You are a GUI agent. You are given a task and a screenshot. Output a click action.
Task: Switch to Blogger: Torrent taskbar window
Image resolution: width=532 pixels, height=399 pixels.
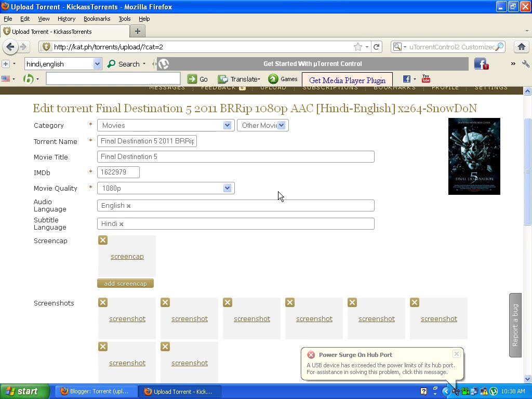(x=96, y=392)
